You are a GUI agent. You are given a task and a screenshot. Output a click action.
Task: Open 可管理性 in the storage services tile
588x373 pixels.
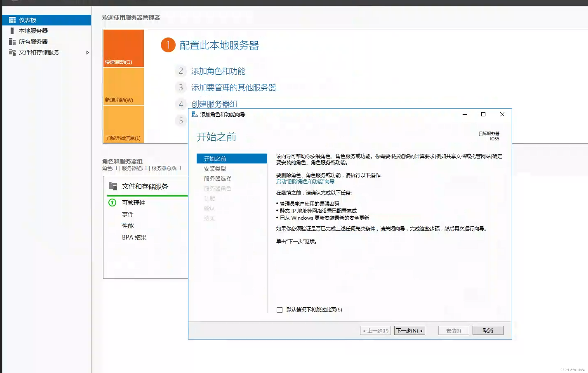pos(133,203)
